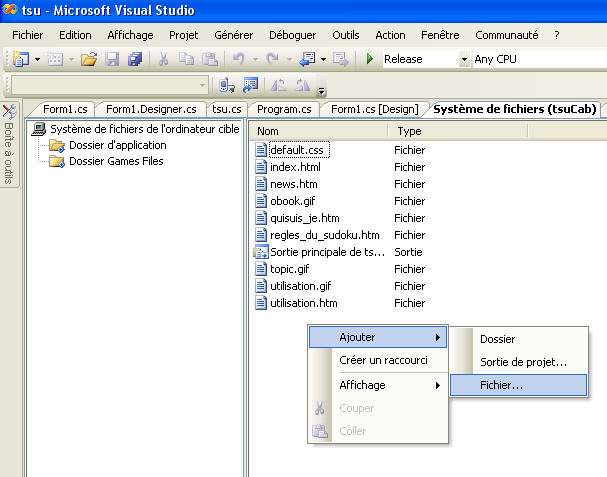Click the Cut scissors icon in toolbar
The width and height of the screenshot is (607, 477).
pyautogui.click(x=163, y=59)
